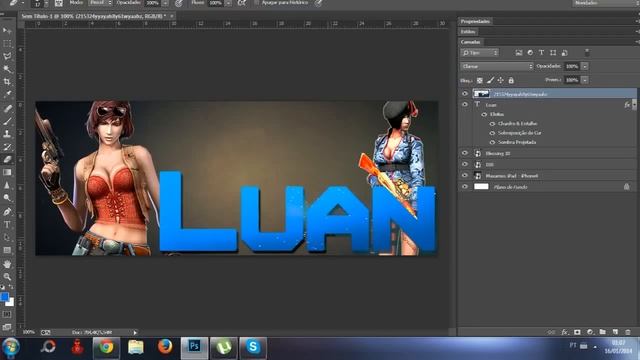This screenshot has width=640, height=360.
Task: Select the Pen tool
Action: (7, 212)
